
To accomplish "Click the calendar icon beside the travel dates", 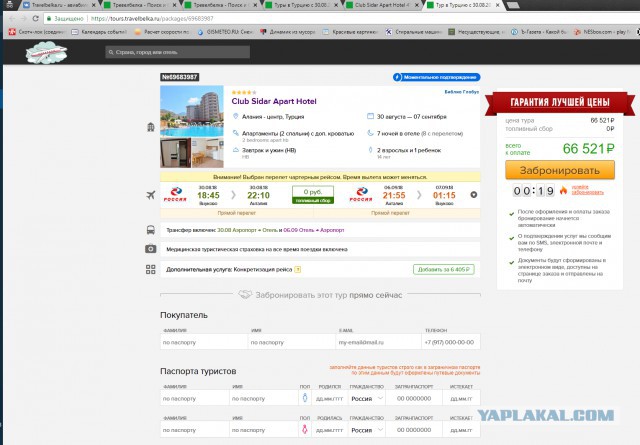I will 370,116.
